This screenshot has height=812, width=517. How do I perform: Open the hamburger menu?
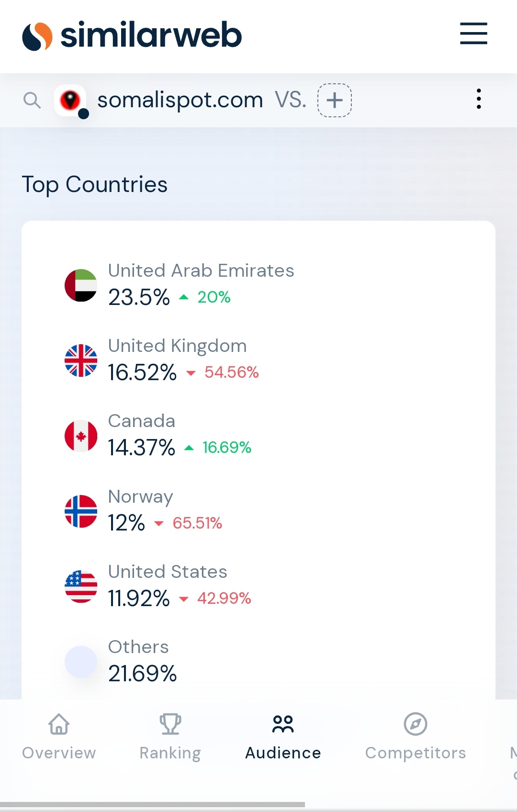pos(473,34)
